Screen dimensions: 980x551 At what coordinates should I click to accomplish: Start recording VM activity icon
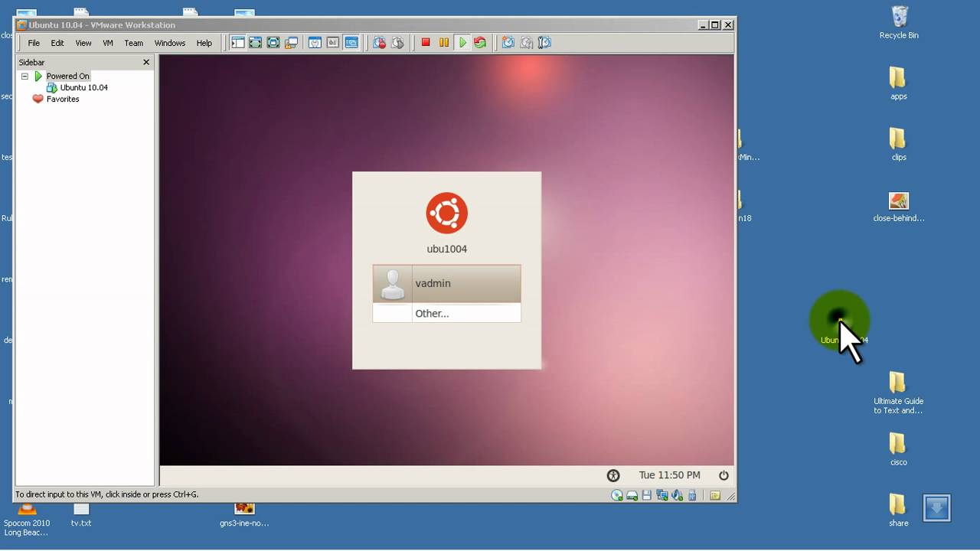point(379,43)
